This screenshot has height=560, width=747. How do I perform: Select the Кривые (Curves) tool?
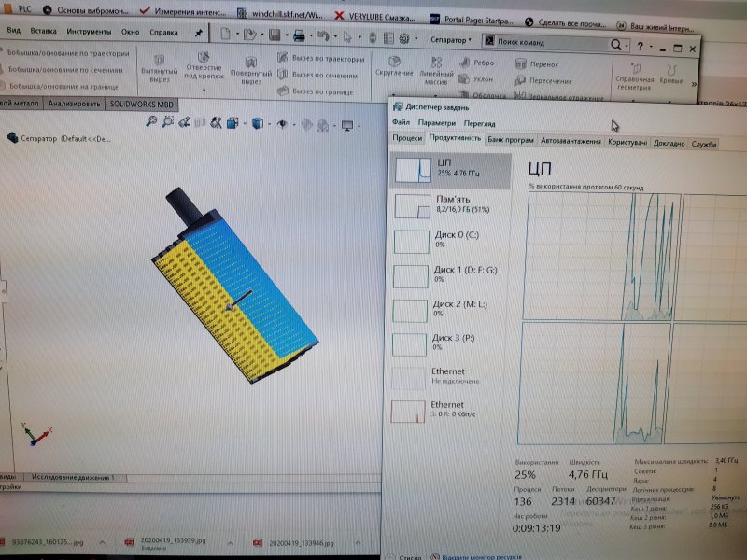tap(671, 73)
